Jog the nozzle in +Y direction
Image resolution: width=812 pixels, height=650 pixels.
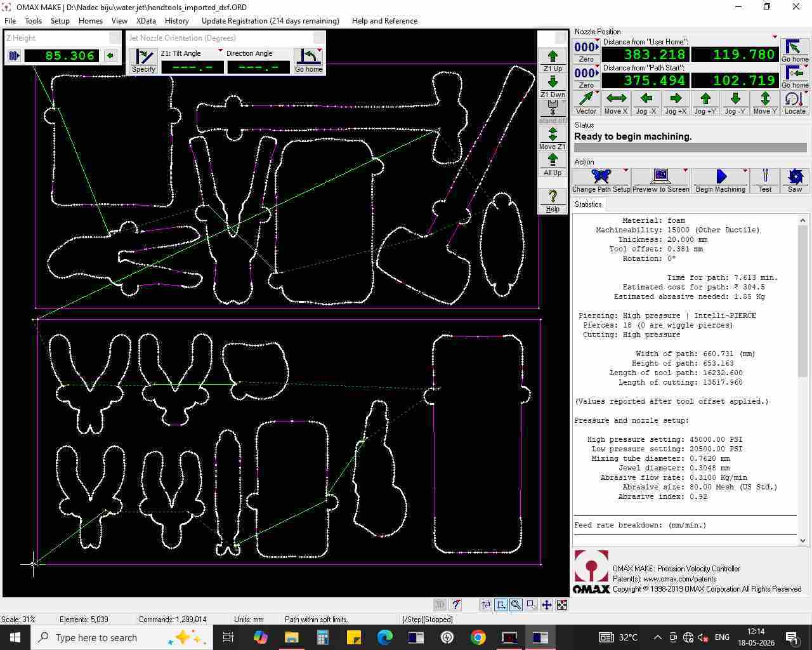tap(705, 103)
